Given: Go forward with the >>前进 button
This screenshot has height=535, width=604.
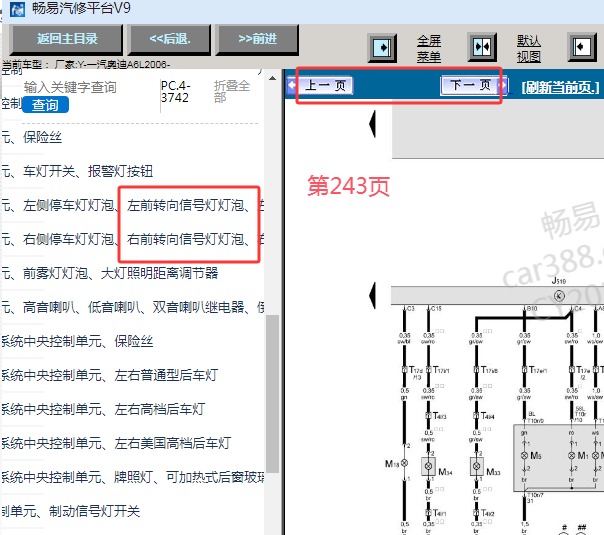Looking at the screenshot, I should (257, 39).
